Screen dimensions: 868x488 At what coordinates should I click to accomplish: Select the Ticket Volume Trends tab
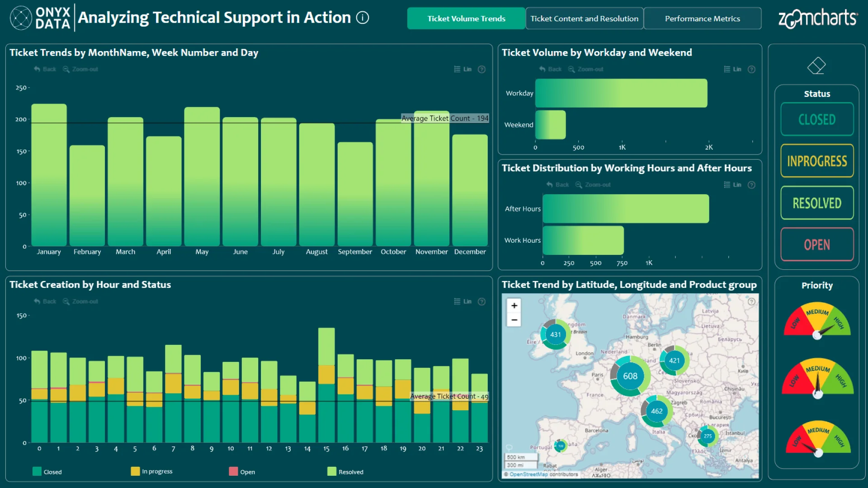click(x=466, y=19)
